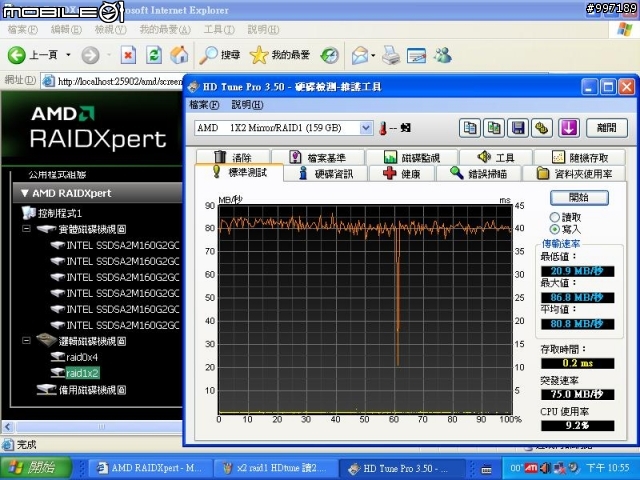Click the 離開 exit button
This screenshot has height=480, width=640.
point(607,128)
